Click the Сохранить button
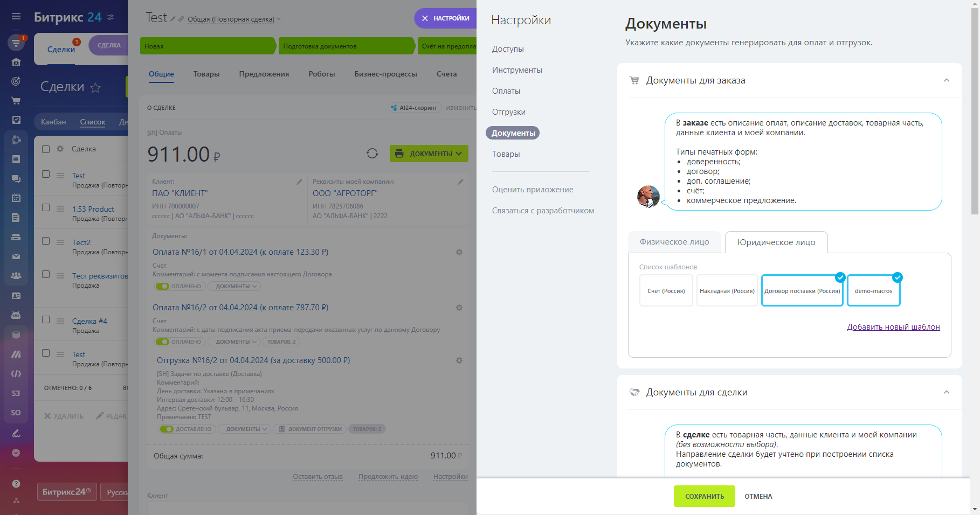The width and height of the screenshot is (980, 515). click(x=705, y=496)
